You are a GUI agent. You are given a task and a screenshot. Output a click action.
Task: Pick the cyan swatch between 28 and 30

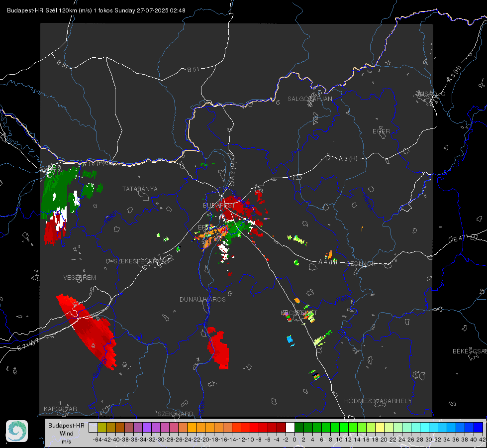tap(425, 427)
